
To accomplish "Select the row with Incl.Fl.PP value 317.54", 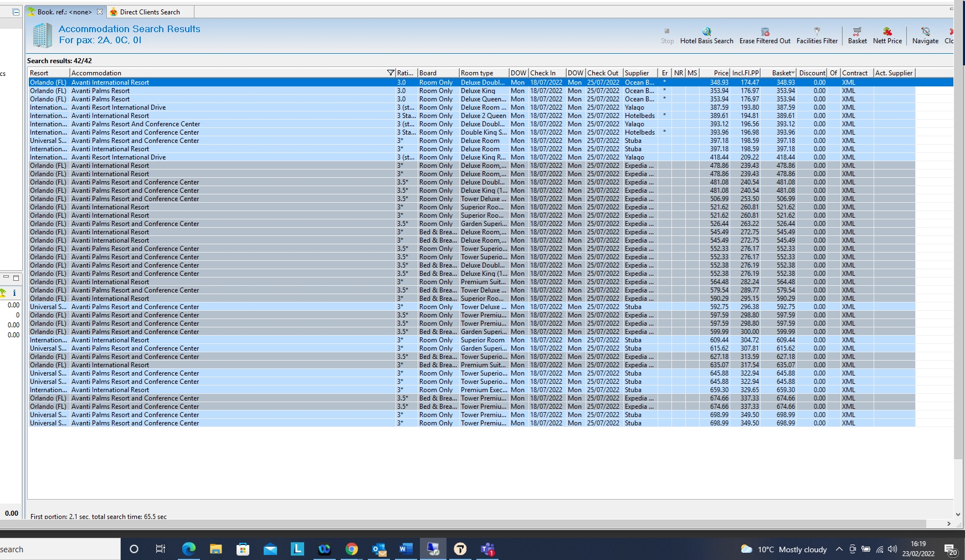I will (x=472, y=365).
